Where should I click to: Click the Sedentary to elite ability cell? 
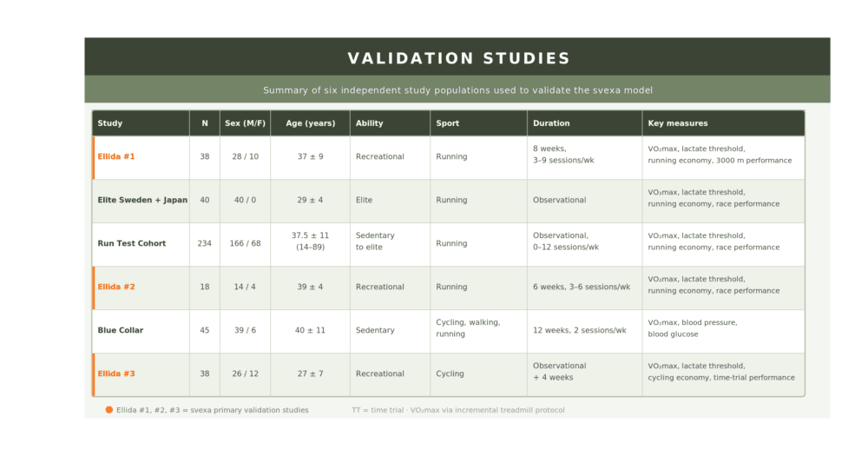pyautogui.click(x=375, y=241)
